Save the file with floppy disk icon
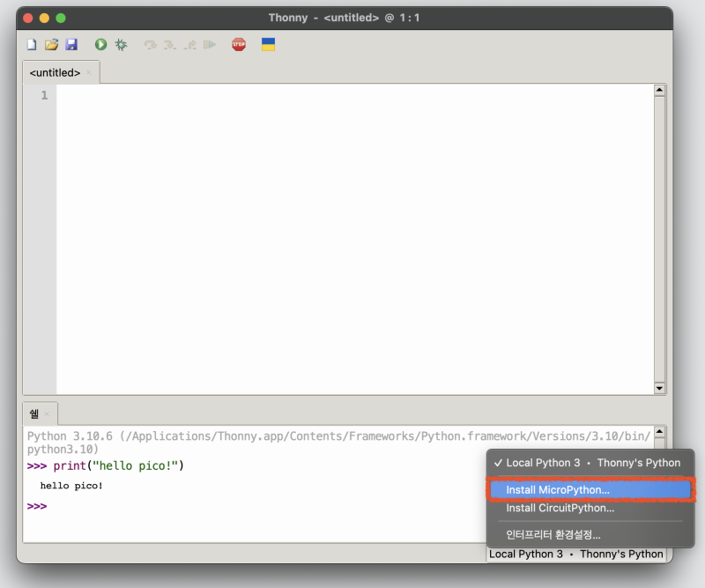705x588 pixels. 71,45
